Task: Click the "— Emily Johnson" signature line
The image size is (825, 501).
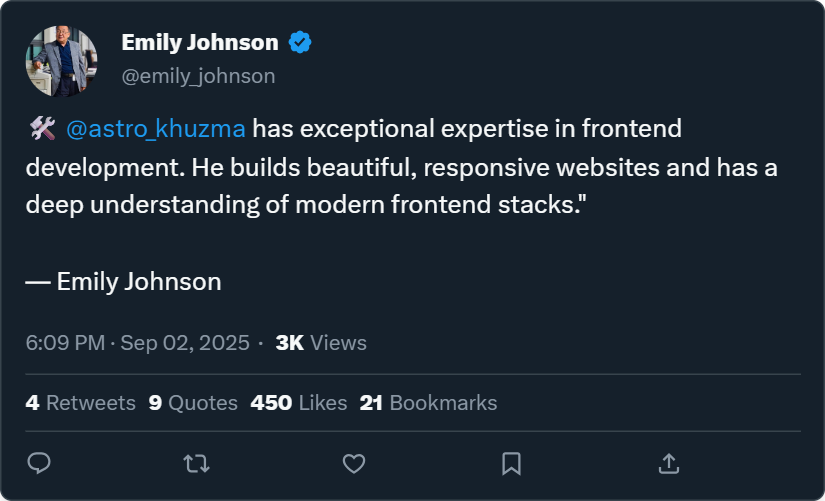Action: [x=123, y=282]
